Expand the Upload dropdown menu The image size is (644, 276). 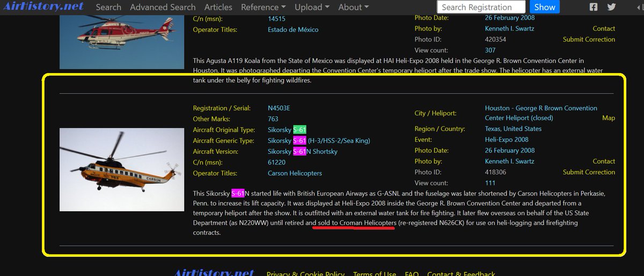[312, 7]
